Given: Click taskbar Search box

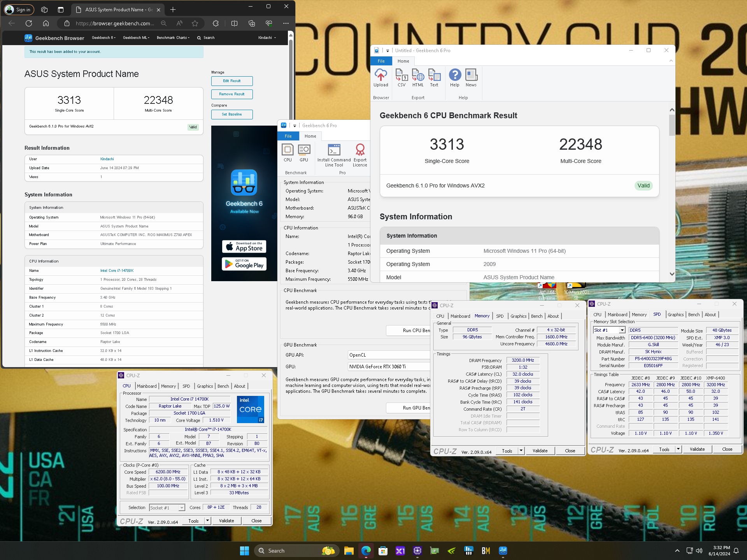Looking at the screenshot, I should pyautogui.click(x=296, y=551).
